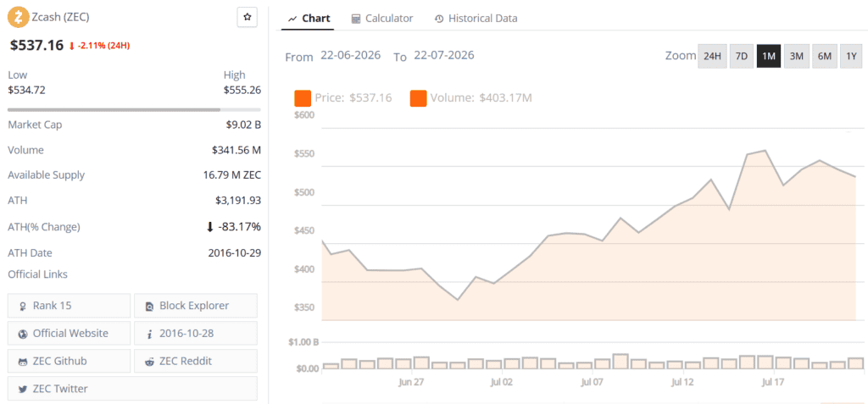Open the Block Explorer link
This screenshot has width=868, height=404.
click(x=196, y=306)
